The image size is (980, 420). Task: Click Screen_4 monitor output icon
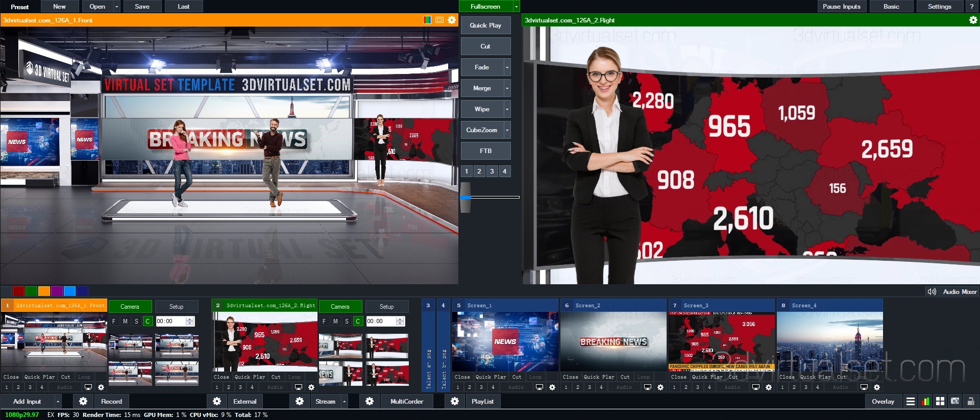click(x=864, y=387)
